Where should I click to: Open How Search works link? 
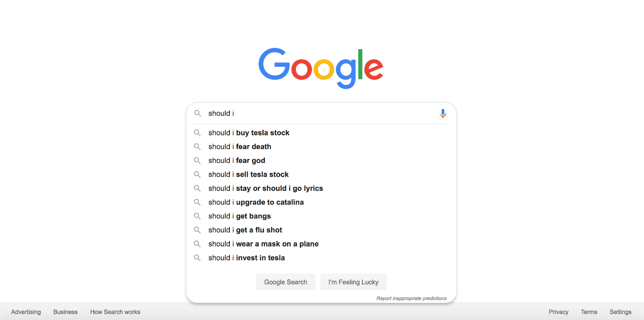tap(115, 312)
